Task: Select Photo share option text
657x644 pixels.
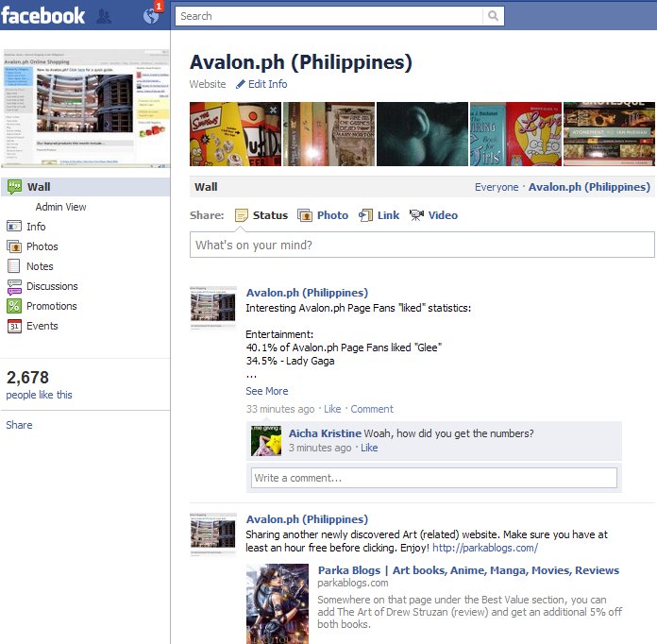Action: pyautogui.click(x=332, y=215)
